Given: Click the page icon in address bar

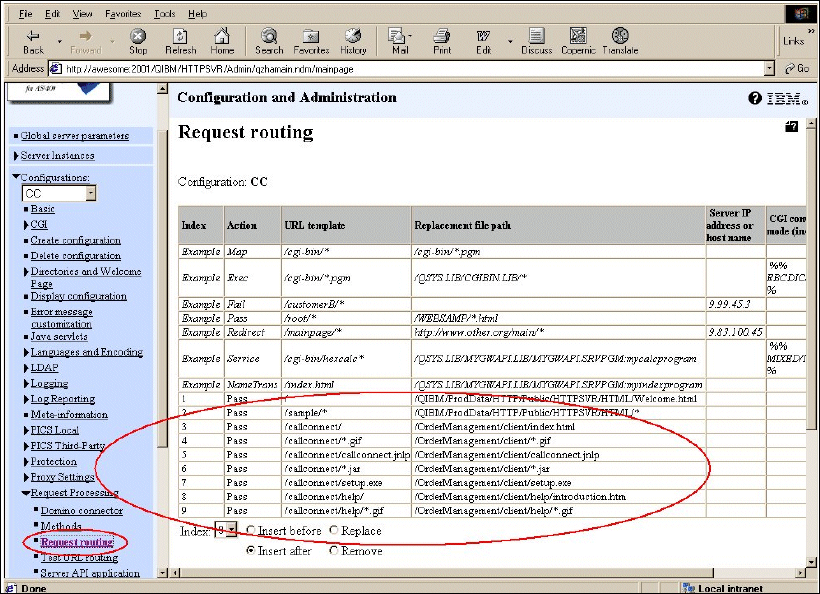Looking at the screenshot, I should coord(55,68).
